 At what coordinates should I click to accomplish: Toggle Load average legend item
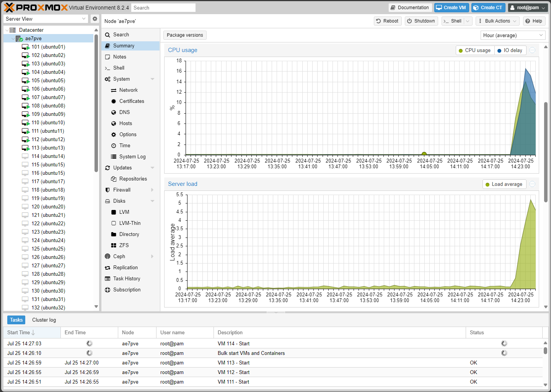504,184
